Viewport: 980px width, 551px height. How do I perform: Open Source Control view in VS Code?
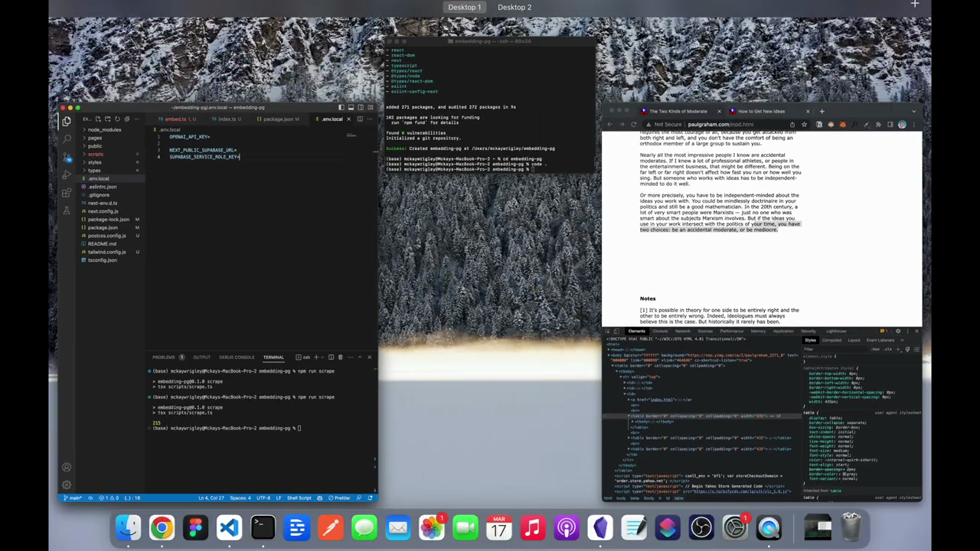(x=67, y=156)
